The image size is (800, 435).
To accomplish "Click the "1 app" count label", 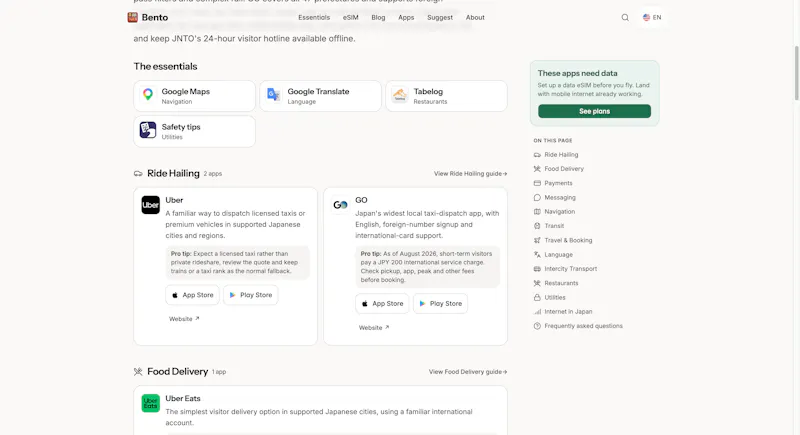I will click(219, 372).
